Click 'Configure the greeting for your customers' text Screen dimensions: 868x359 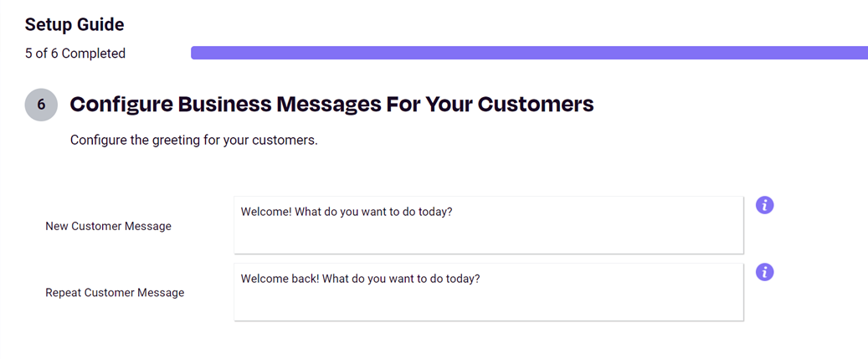pos(194,141)
